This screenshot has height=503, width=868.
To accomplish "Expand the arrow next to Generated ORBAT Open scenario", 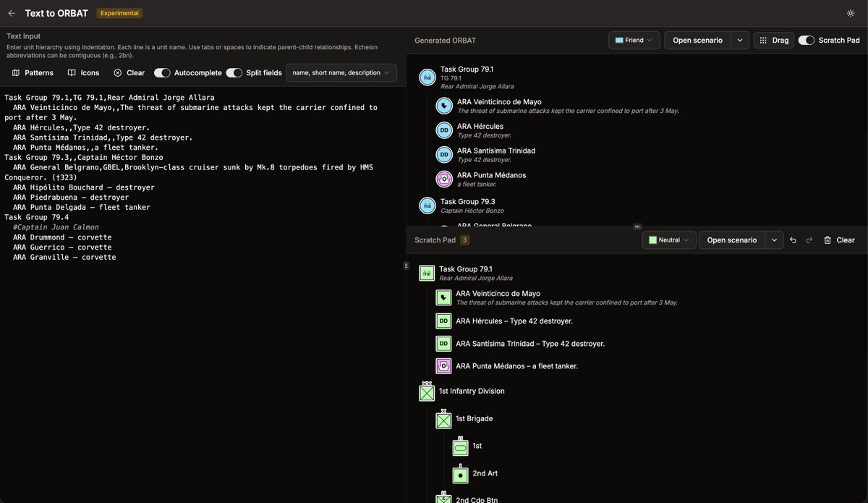I will (x=740, y=40).
